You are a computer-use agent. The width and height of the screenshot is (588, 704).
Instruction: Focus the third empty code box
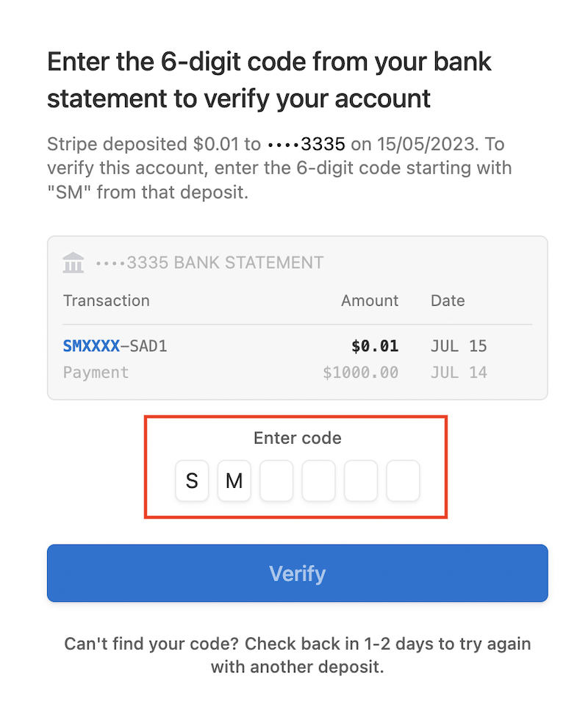276,481
